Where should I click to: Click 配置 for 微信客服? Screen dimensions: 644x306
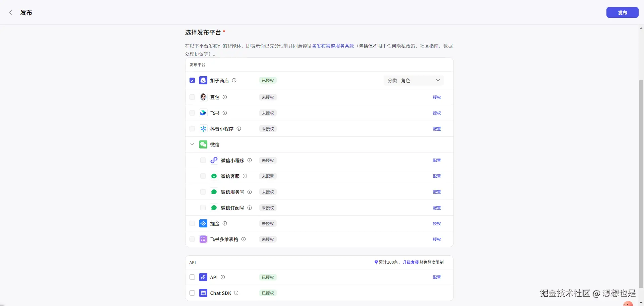click(x=437, y=176)
